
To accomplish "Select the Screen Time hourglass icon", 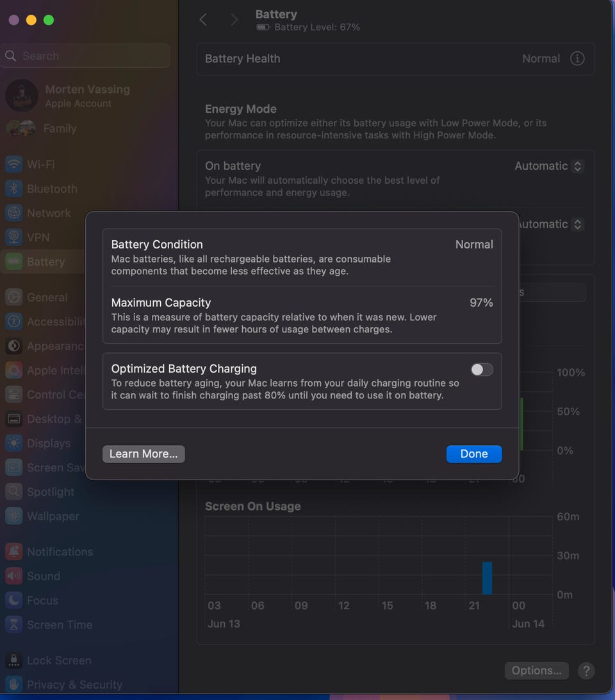I will click(x=14, y=624).
